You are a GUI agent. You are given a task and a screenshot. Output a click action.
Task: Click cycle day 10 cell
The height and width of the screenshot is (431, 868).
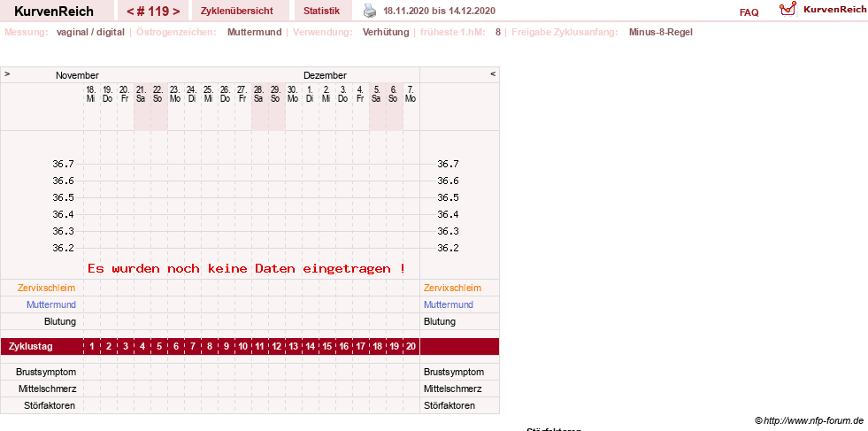[243, 347]
